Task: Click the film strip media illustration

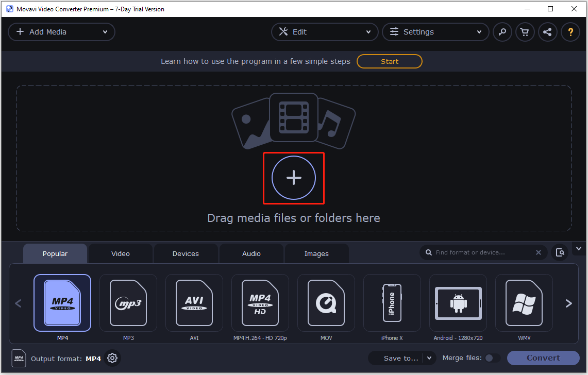Action: [294, 117]
